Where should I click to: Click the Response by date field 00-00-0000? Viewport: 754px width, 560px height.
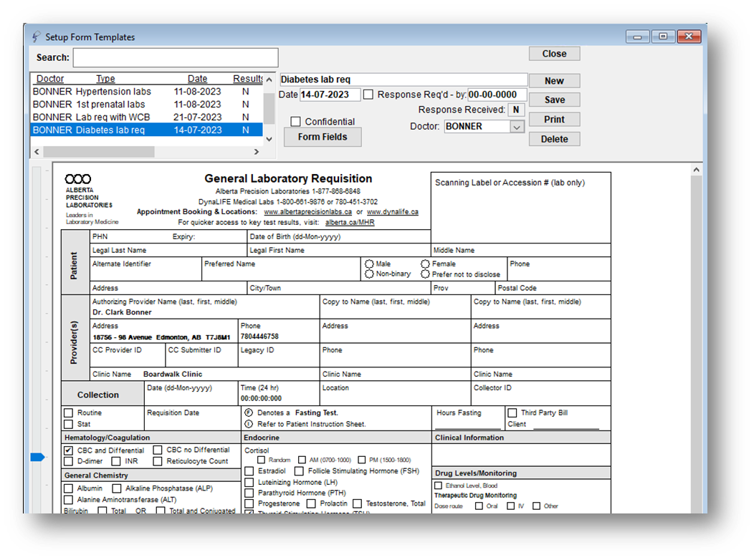pos(497,95)
